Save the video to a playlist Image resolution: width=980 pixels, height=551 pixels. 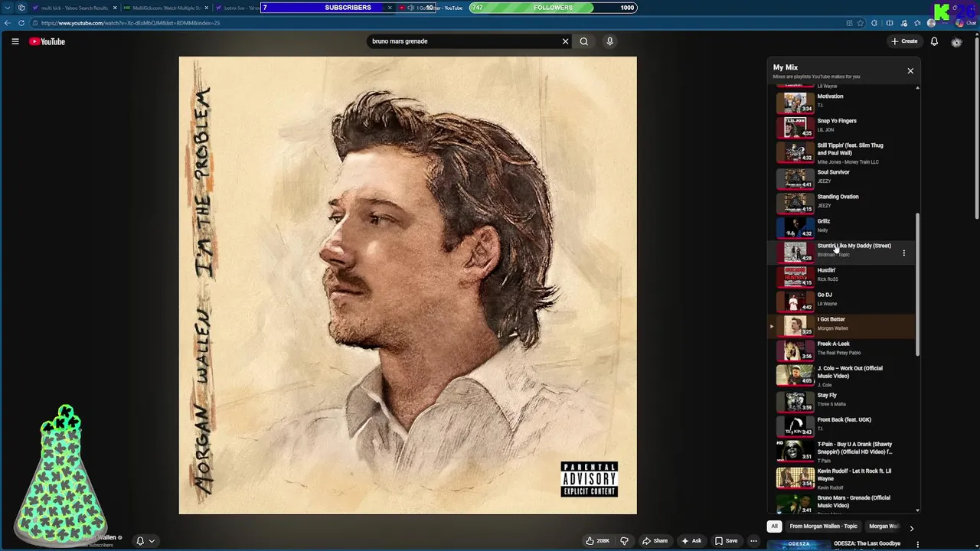click(727, 541)
